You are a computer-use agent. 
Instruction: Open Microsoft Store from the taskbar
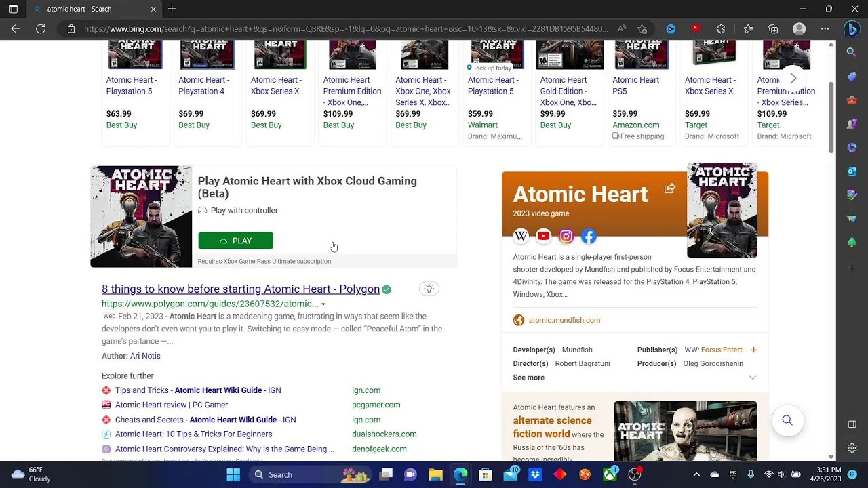pyautogui.click(x=485, y=474)
